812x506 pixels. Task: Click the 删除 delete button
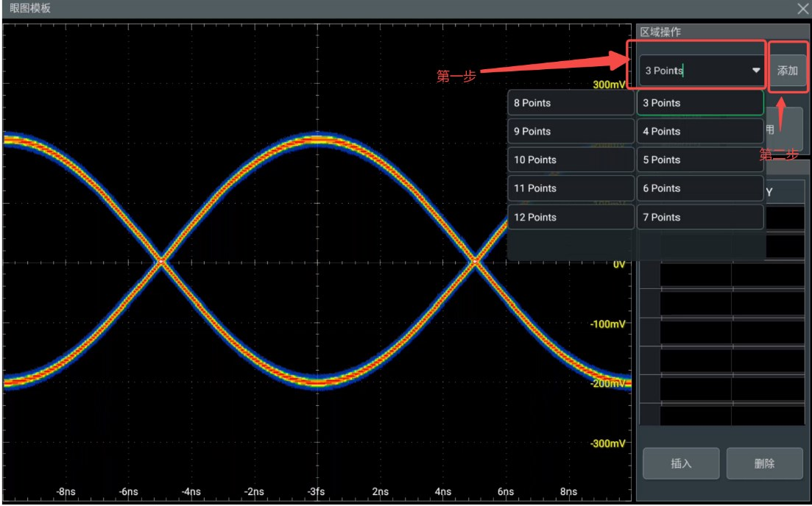pos(764,463)
